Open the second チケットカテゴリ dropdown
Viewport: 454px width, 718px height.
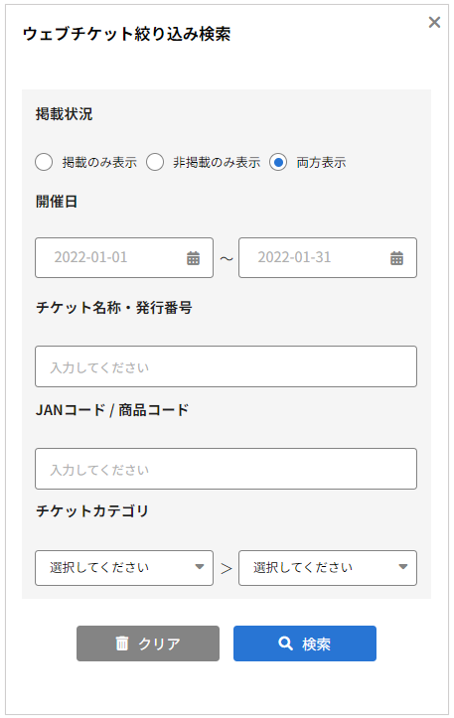[328, 568]
